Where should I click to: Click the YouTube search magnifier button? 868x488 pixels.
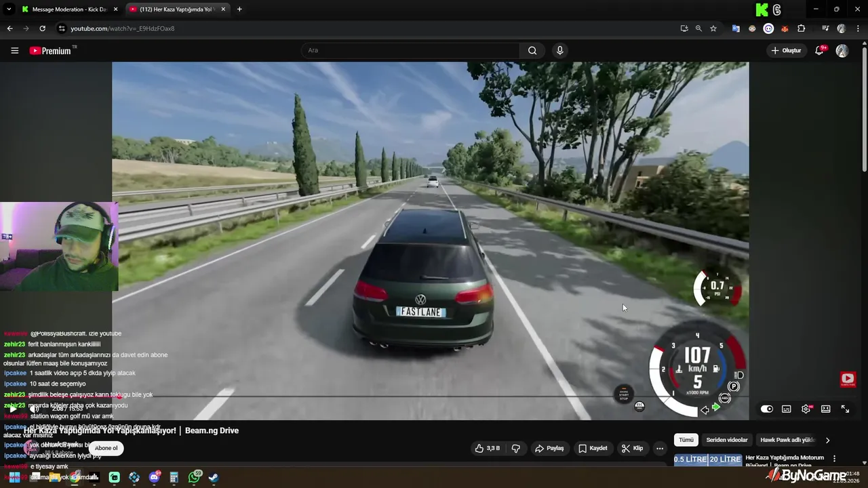point(532,50)
